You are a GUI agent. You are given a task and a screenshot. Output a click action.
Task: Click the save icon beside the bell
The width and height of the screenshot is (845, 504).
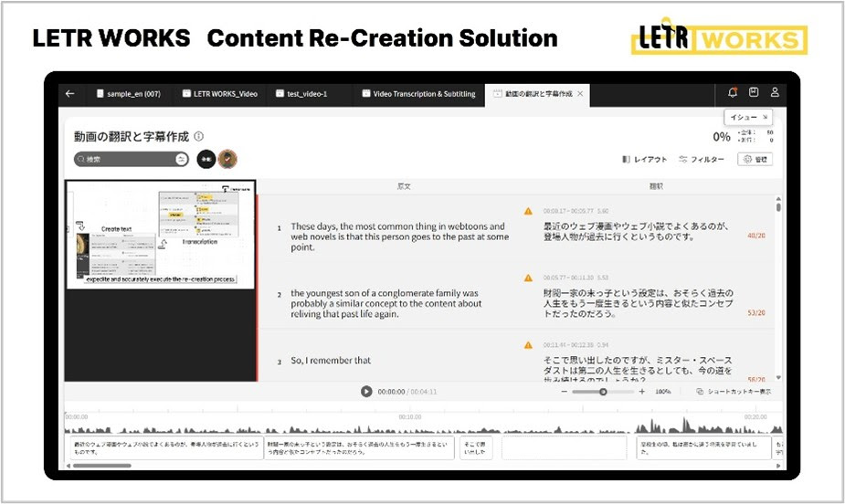click(x=754, y=93)
